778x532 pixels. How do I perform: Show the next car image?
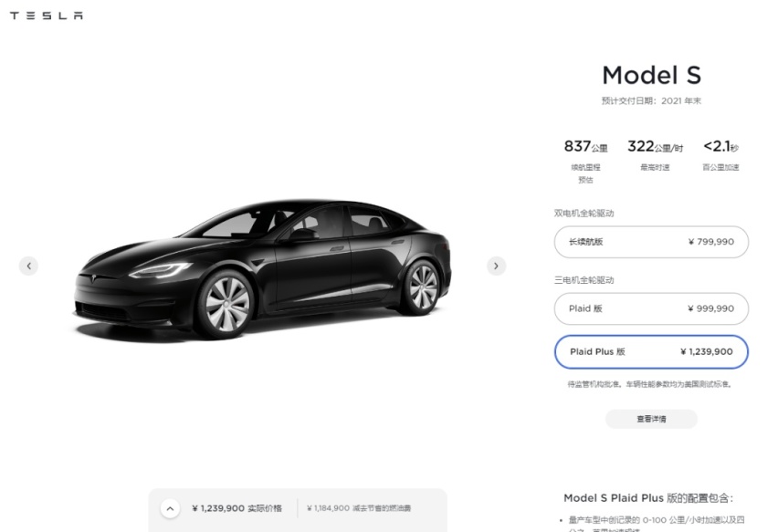[x=496, y=266]
